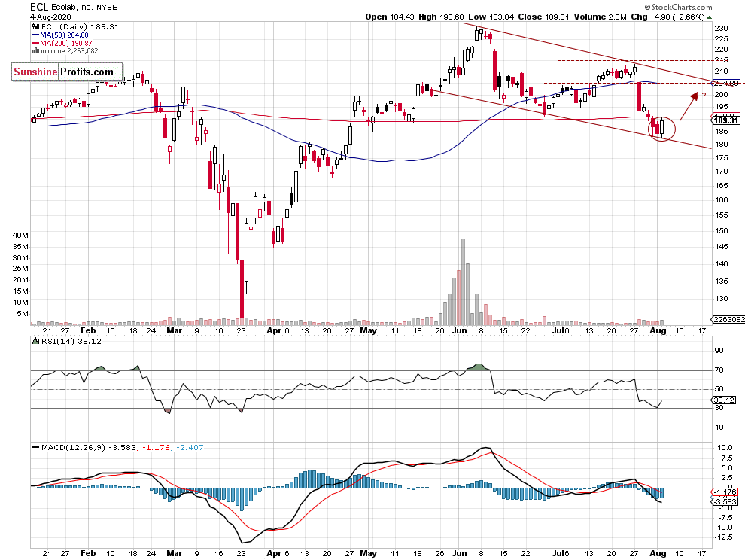The image size is (745, 560).
Task: Select the 'Open 184.43' value
Action: (390, 17)
